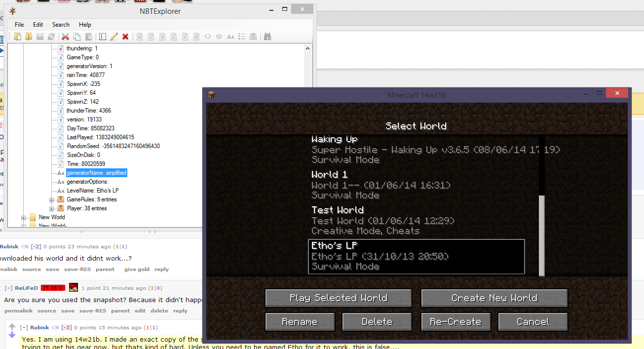The width and height of the screenshot is (644, 349).
Task: Select the World 1 world entry
Action: pos(416,185)
